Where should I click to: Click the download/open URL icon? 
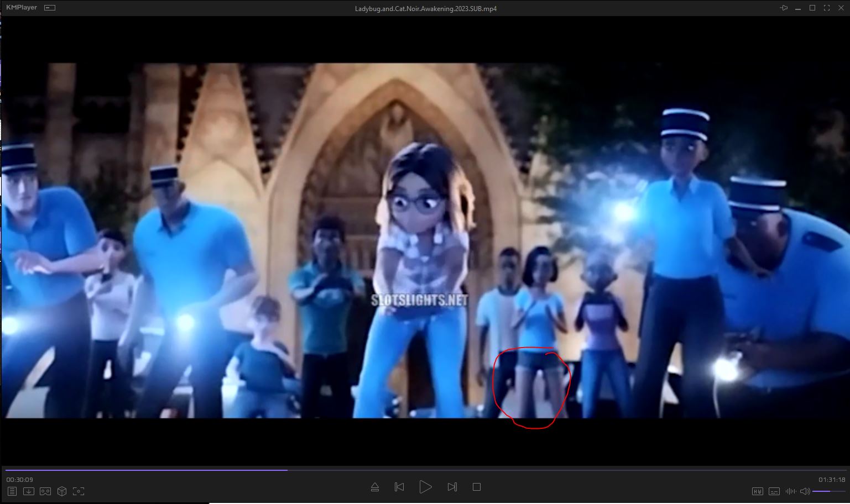click(29, 491)
